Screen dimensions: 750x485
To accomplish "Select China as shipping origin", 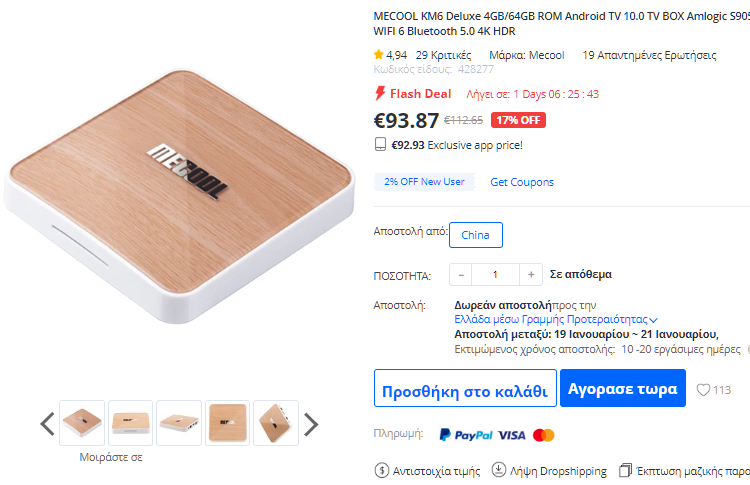I will tap(475, 235).
